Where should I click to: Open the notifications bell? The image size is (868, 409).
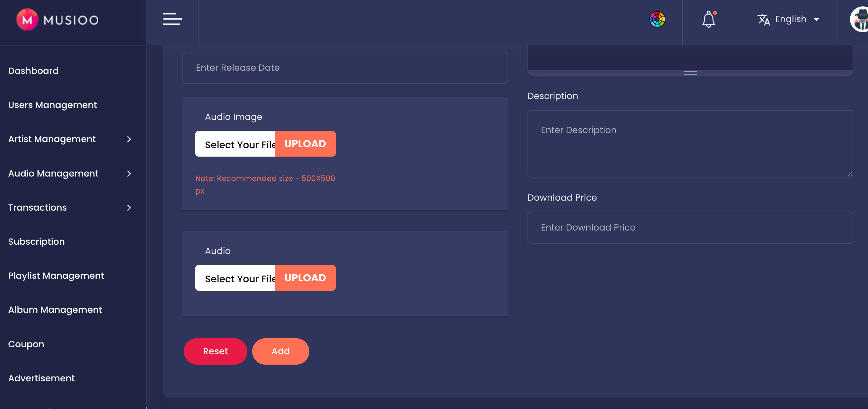click(708, 19)
